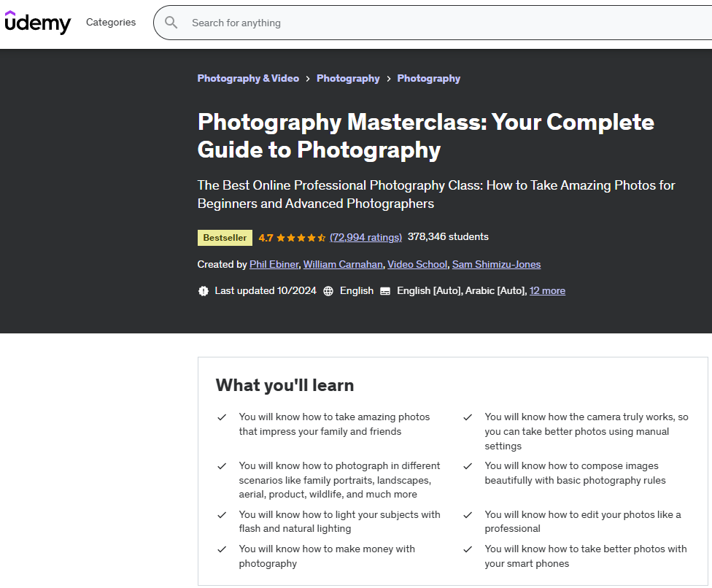Go to Photography & Video breadcrumb
Image resolution: width=712 pixels, height=588 pixels.
248,79
